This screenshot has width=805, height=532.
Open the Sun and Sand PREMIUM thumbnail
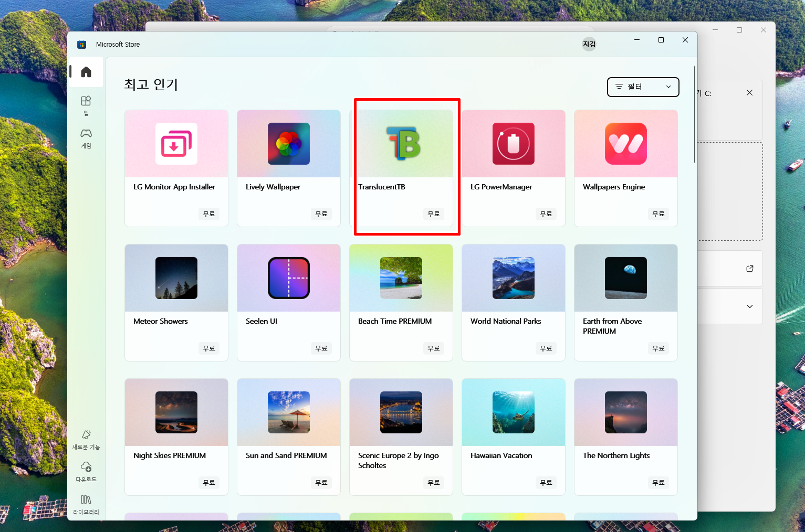pos(289,412)
